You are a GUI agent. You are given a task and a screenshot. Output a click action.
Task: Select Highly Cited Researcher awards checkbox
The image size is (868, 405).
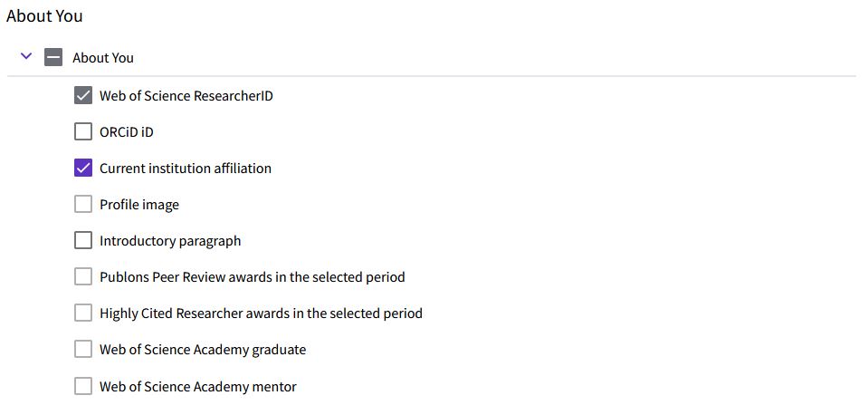pyautogui.click(x=83, y=313)
